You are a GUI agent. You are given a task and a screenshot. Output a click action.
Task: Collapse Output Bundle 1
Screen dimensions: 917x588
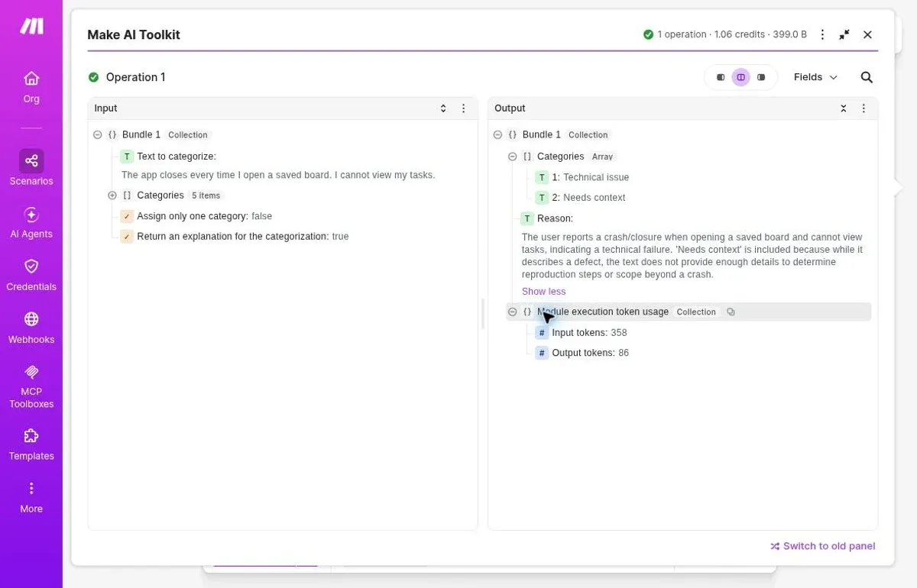[497, 134]
